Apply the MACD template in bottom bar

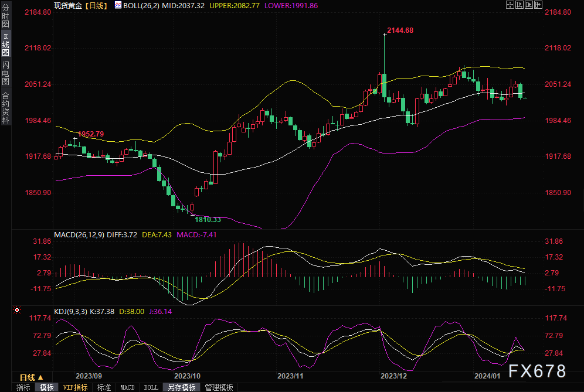[127, 387]
